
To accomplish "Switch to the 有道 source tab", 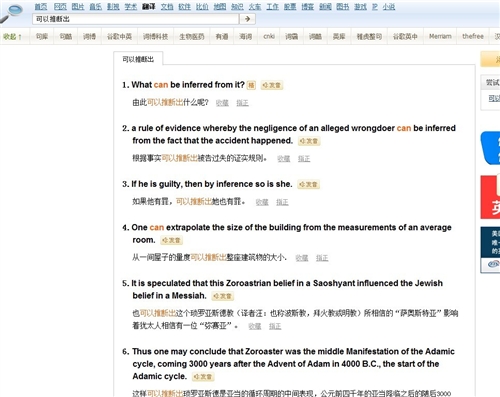I will [x=222, y=37].
